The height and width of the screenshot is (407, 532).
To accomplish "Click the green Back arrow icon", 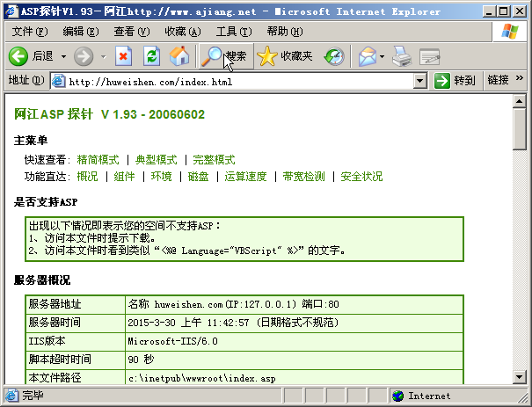I will pyautogui.click(x=18, y=56).
